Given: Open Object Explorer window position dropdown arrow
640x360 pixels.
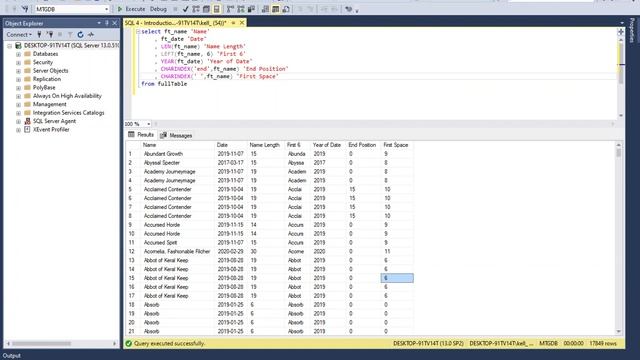Looking at the screenshot, I should click(99, 23).
